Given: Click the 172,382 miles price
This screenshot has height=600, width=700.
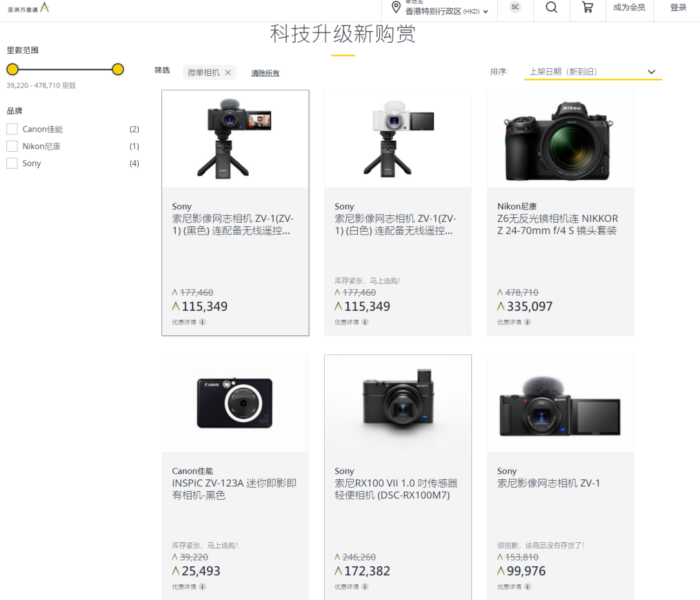Looking at the screenshot, I should click(x=362, y=571).
